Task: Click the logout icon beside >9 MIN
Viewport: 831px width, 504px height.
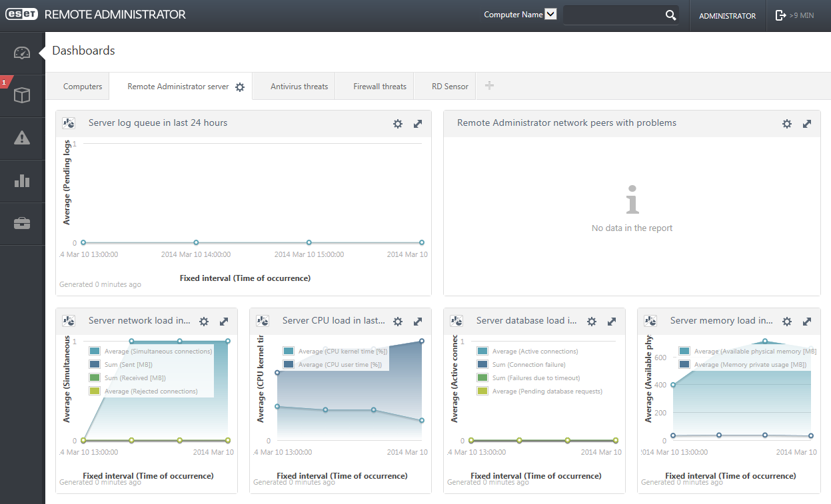Action: pyautogui.click(x=780, y=15)
